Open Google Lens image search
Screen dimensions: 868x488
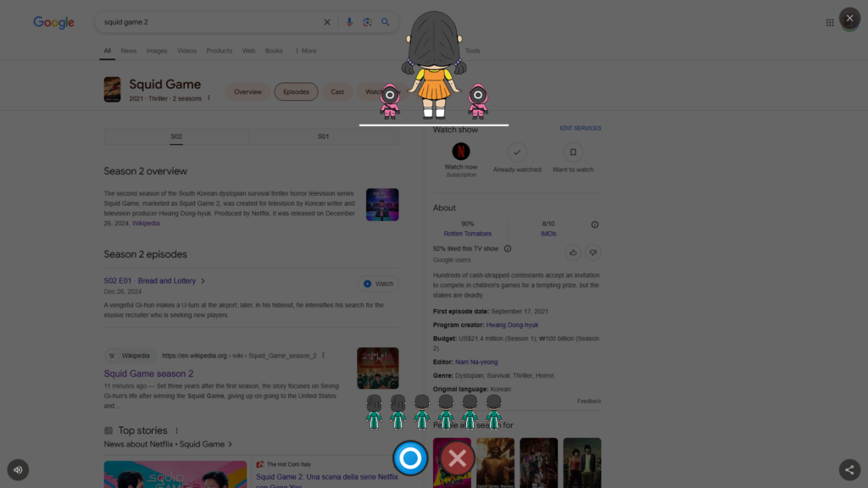[x=367, y=22]
